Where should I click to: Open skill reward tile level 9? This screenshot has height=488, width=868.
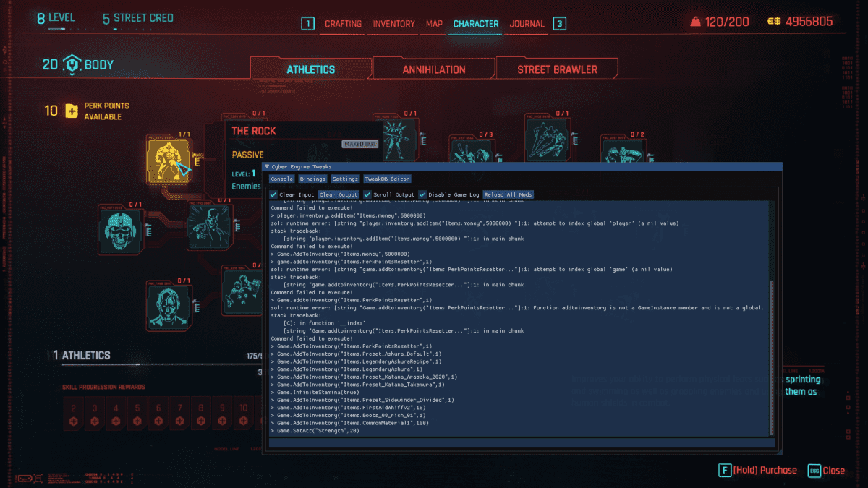click(x=223, y=415)
